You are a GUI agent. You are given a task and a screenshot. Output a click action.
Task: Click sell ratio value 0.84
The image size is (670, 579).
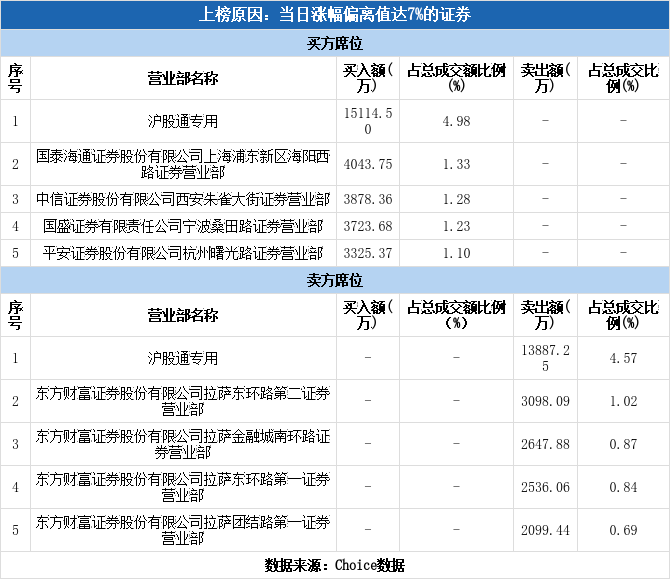(623, 487)
